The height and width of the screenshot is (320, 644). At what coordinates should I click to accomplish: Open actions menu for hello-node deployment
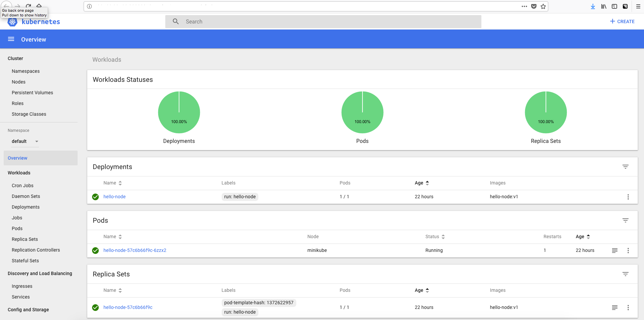click(x=628, y=197)
